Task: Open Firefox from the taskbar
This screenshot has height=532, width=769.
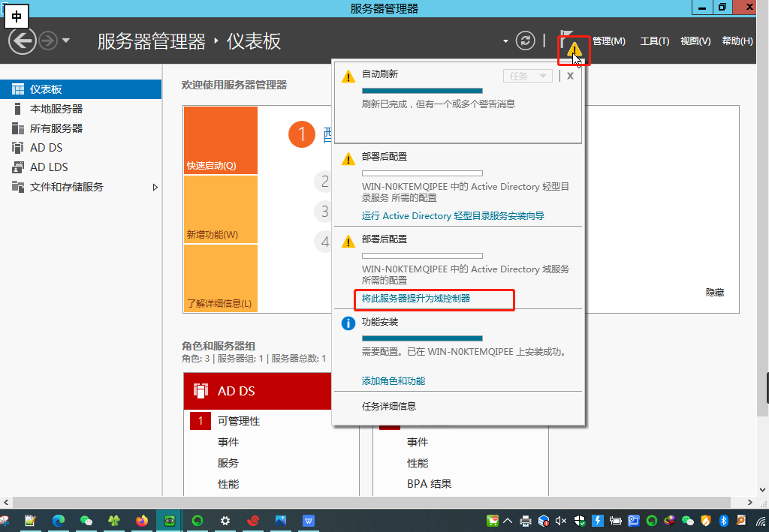Action: click(142, 520)
